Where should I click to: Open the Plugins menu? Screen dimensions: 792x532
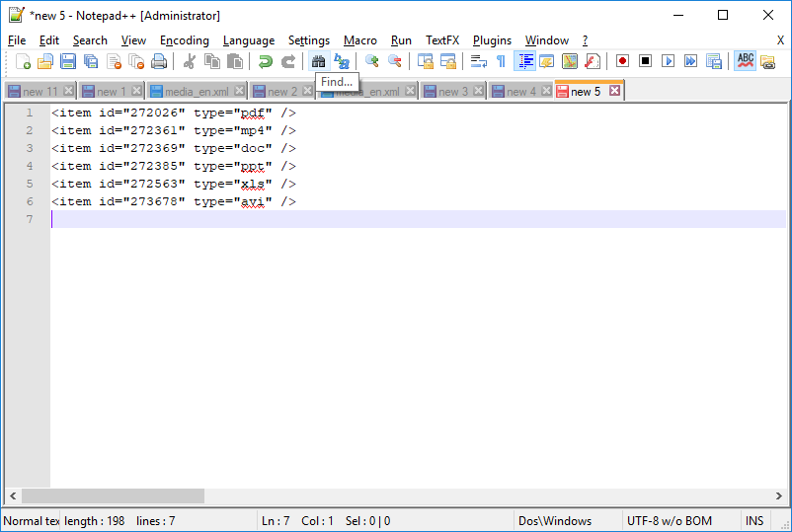click(492, 40)
